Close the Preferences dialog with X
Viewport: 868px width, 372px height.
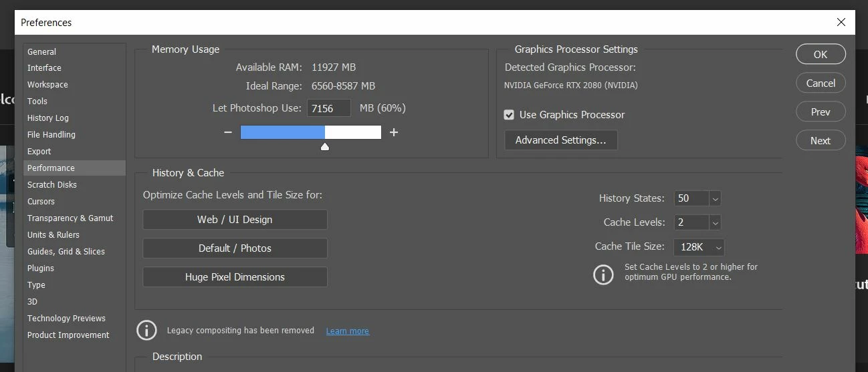click(x=841, y=22)
